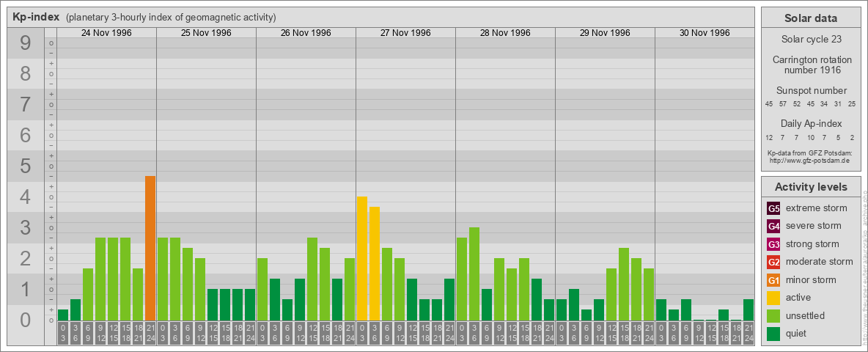Click the 'severe storm' legend label
Image resolution: width=868 pixels, height=352 pixels.
coord(814,226)
